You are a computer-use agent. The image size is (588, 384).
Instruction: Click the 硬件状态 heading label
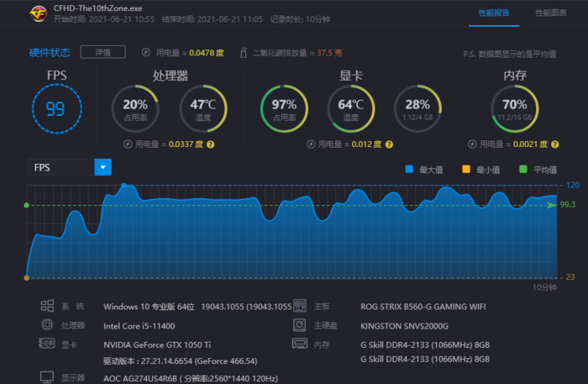pos(50,52)
